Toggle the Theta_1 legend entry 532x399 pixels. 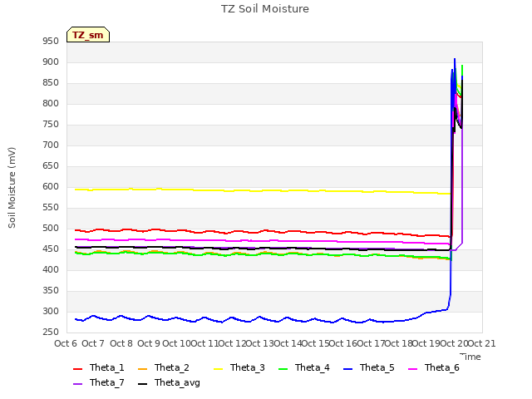[99, 367]
